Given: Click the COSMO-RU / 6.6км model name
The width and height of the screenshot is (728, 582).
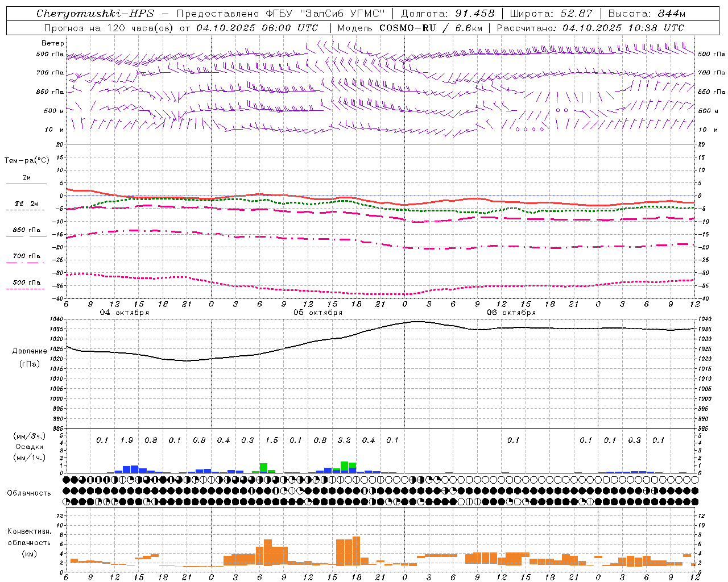Looking at the screenshot, I should click(431, 28).
